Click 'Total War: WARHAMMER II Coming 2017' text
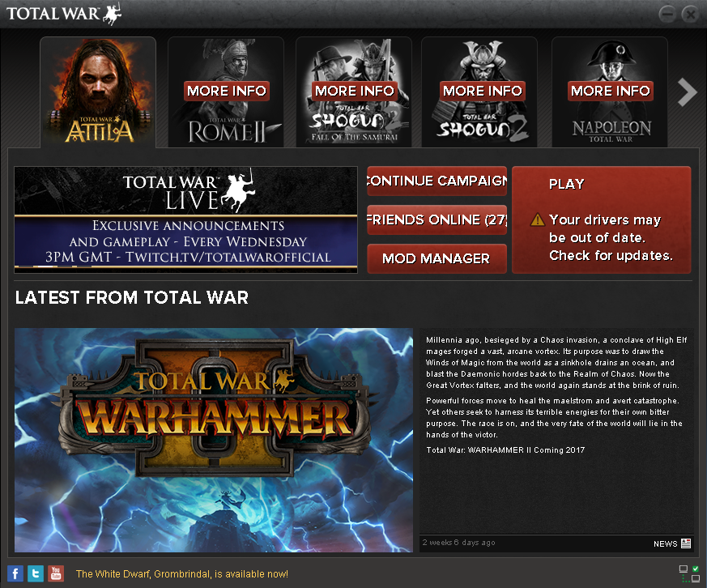Viewport: 707px width, 588px height. click(505, 450)
